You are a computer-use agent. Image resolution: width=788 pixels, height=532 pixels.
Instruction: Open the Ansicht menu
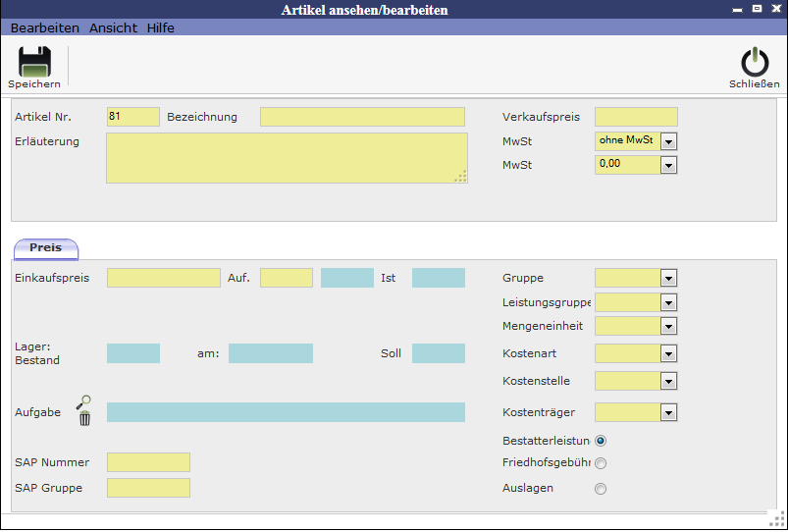[x=113, y=28]
